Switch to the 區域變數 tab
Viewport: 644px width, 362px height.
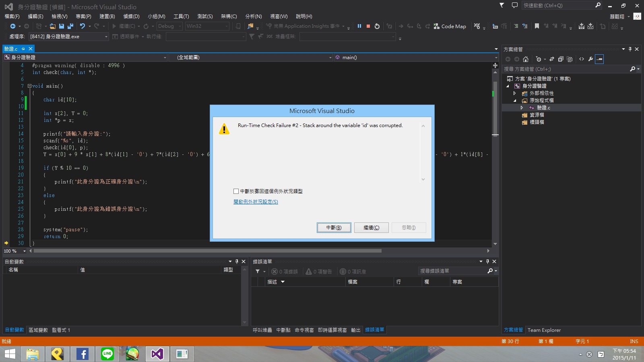click(x=38, y=330)
